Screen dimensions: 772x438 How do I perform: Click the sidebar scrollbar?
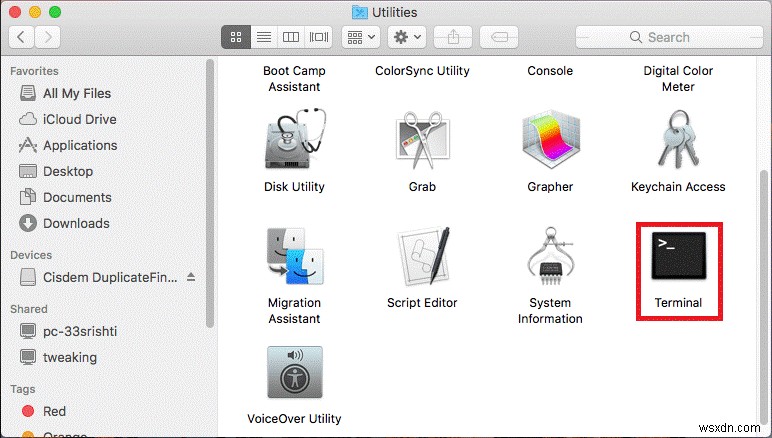(210, 193)
